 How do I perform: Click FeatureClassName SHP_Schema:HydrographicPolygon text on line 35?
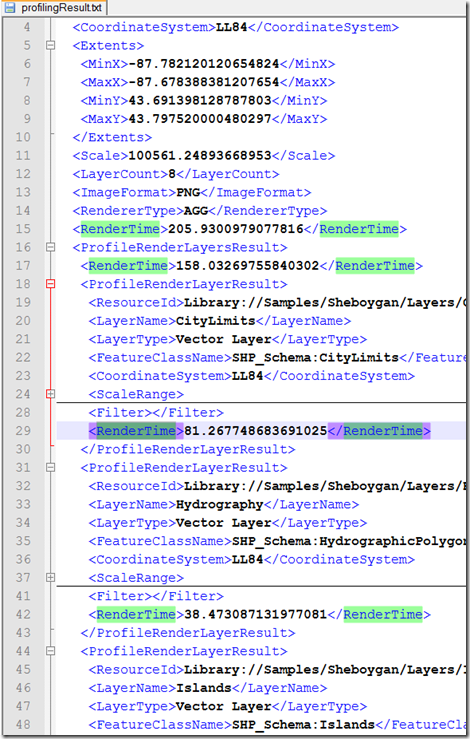click(348, 541)
